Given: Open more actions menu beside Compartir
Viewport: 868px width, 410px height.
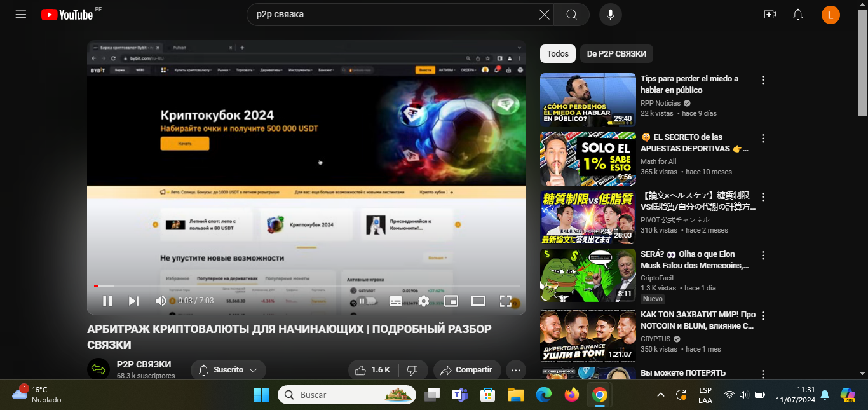Looking at the screenshot, I should [515, 370].
